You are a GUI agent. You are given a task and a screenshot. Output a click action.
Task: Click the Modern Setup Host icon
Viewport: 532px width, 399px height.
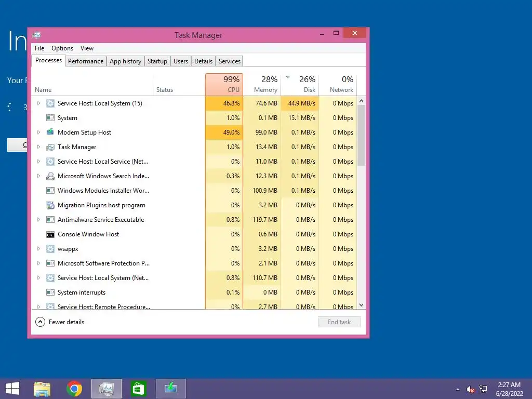click(x=50, y=132)
